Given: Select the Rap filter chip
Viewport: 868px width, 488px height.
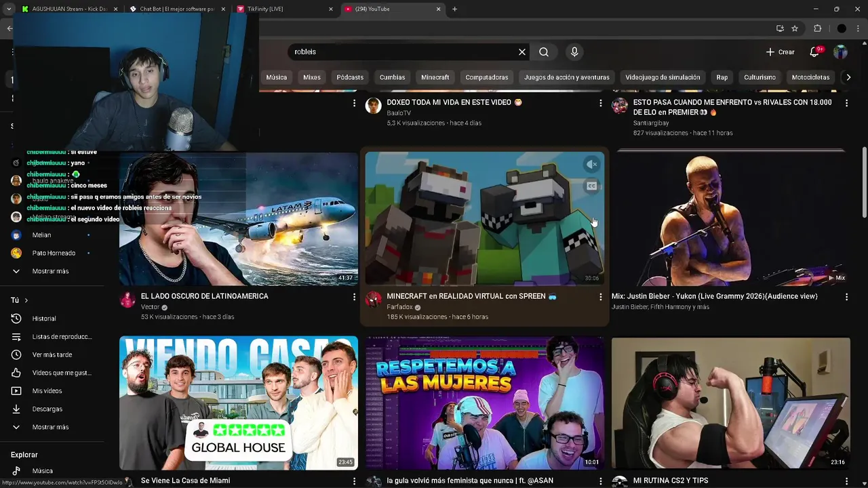Looking at the screenshot, I should (722, 77).
